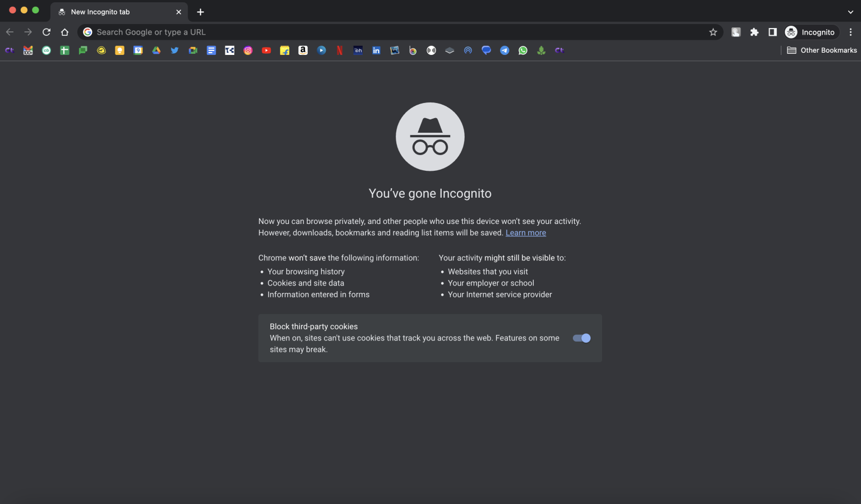Click the Learn more link
Viewport: 861px width, 504px height.
525,232
